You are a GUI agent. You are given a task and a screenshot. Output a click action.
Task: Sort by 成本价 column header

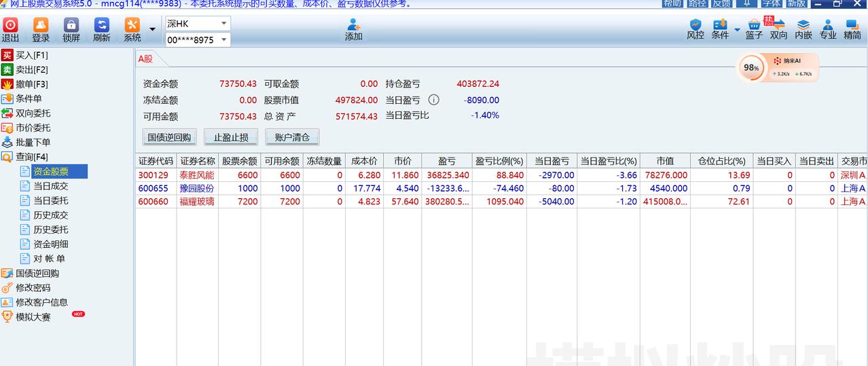pos(364,161)
